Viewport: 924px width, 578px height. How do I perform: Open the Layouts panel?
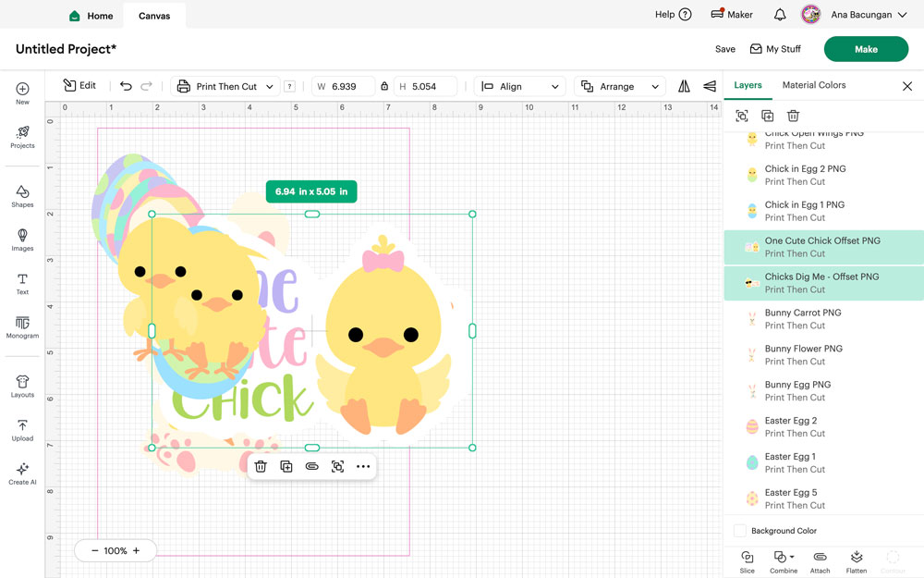22,387
